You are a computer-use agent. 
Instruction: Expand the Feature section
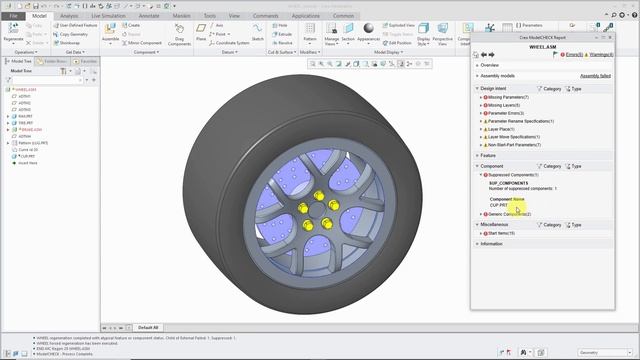(x=477, y=156)
